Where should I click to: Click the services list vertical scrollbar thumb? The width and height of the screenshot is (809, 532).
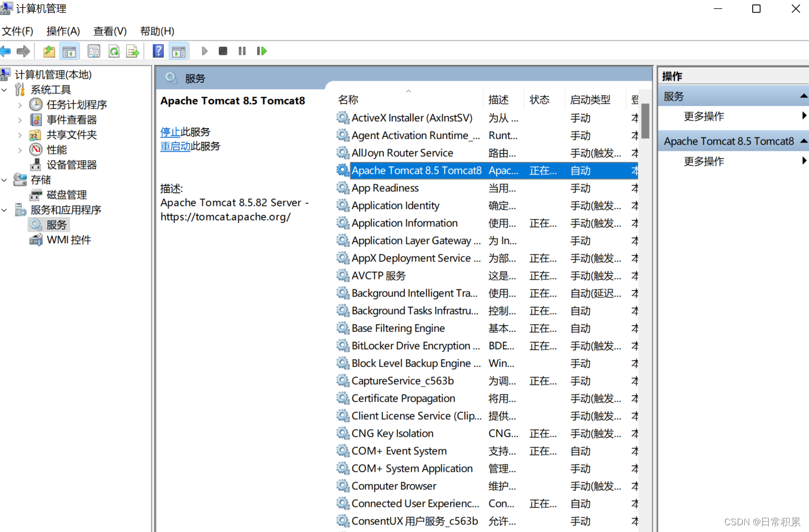click(x=645, y=121)
